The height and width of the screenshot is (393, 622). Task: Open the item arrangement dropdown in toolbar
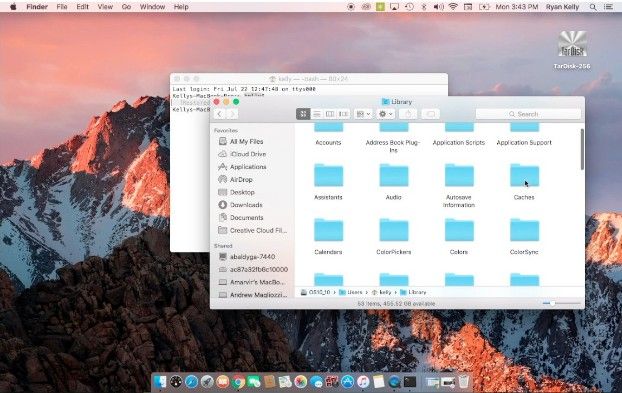coord(363,114)
